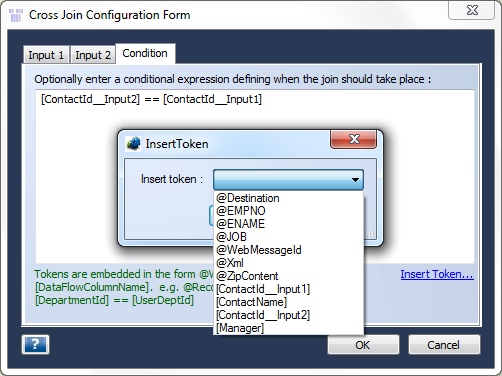Click the blue help question mark icon

point(35,344)
